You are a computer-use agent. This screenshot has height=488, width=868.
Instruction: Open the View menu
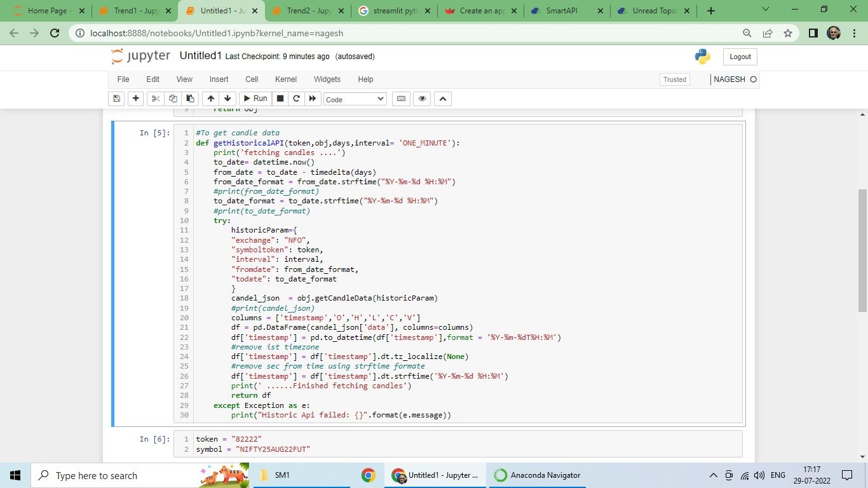184,79
